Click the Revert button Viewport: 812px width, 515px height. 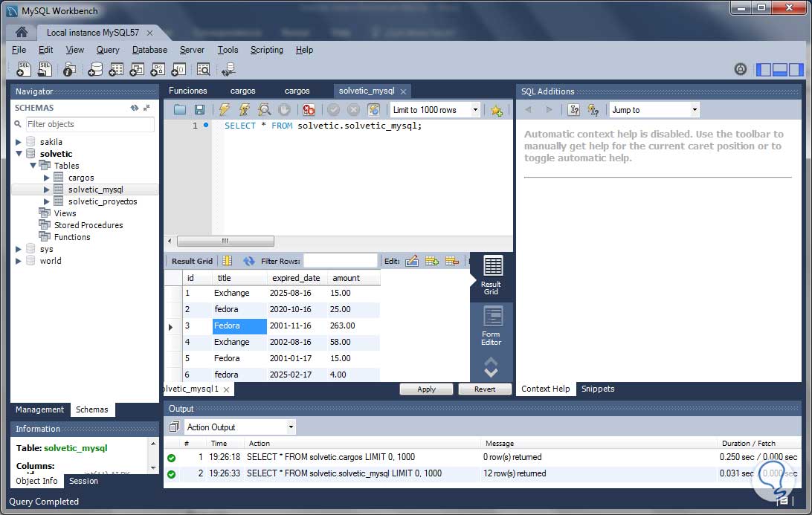pyautogui.click(x=484, y=389)
